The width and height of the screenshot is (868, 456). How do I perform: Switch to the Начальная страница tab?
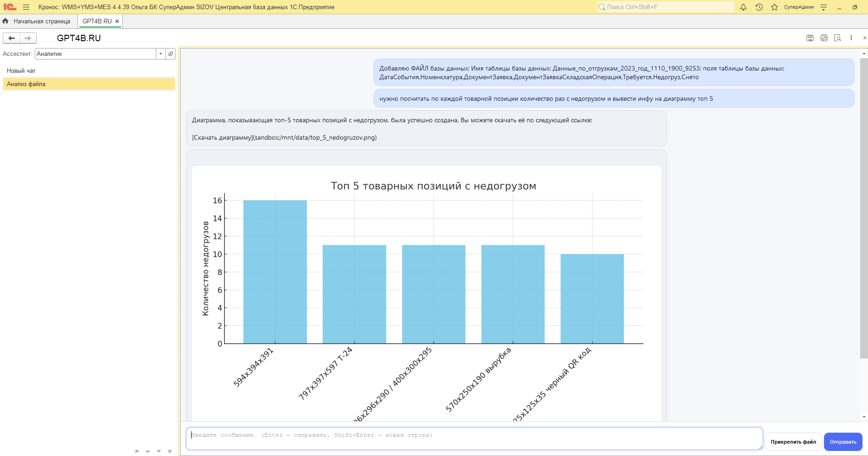tap(42, 21)
